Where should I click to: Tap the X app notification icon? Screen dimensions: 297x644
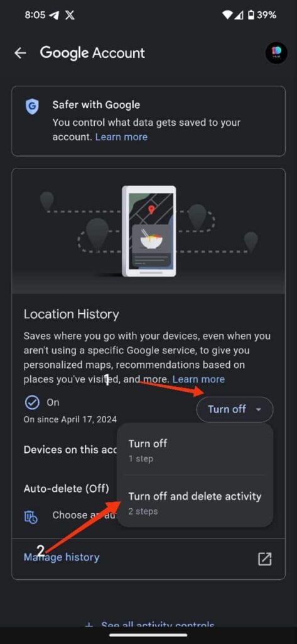click(69, 15)
